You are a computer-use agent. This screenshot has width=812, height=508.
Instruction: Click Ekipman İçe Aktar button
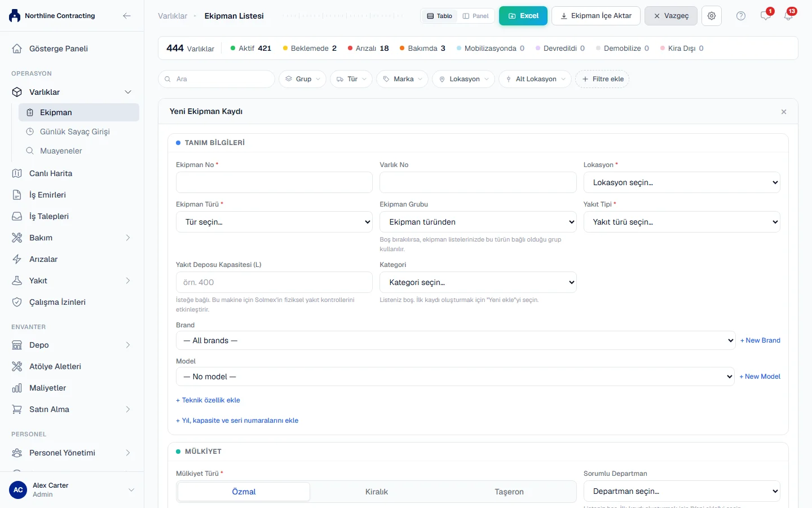(x=596, y=16)
